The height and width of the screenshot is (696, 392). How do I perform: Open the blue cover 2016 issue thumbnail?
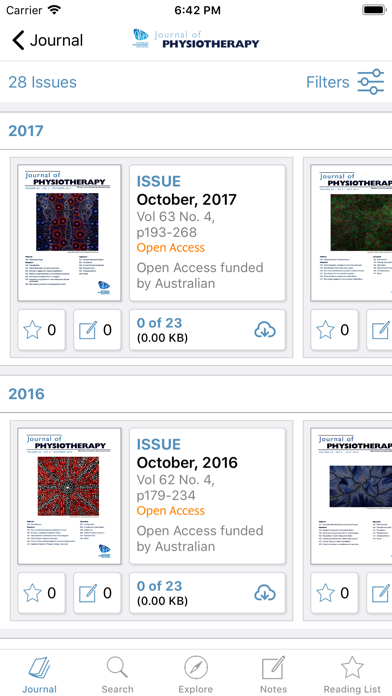[351, 496]
